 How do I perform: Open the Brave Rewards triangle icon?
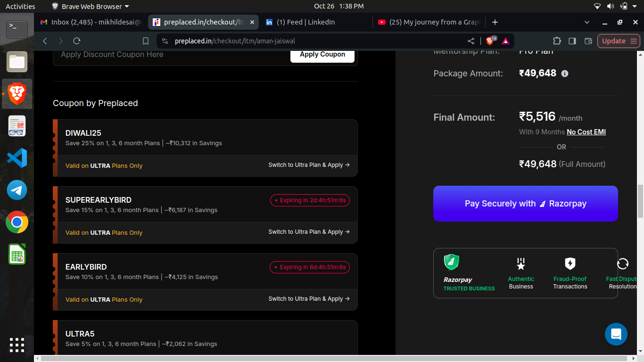point(505,41)
